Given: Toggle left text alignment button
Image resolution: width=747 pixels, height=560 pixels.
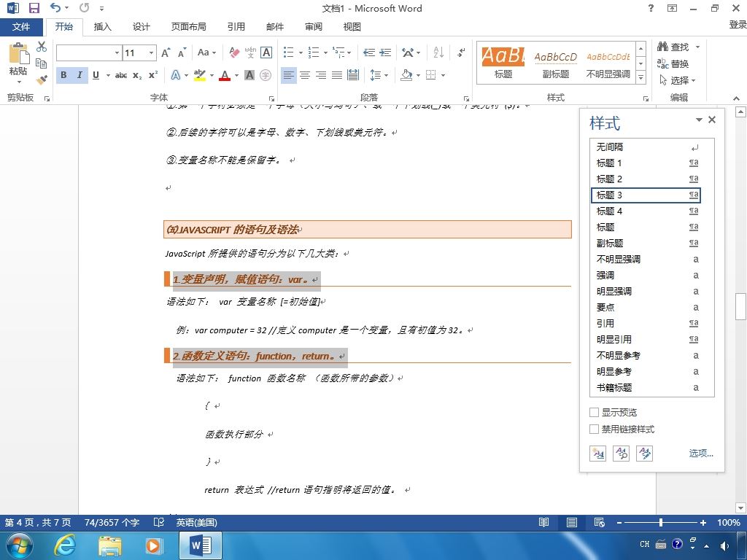Looking at the screenshot, I should (x=289, y=75).
